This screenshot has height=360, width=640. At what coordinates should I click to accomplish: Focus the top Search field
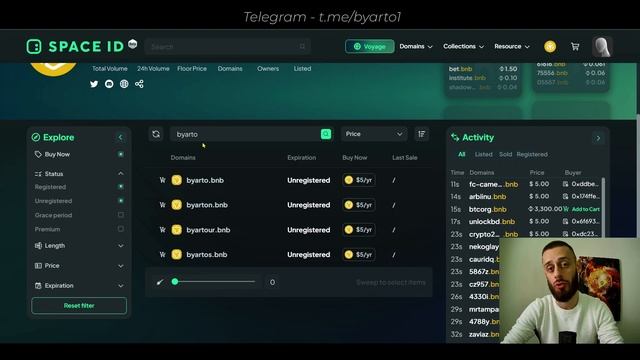click(227, 47)
